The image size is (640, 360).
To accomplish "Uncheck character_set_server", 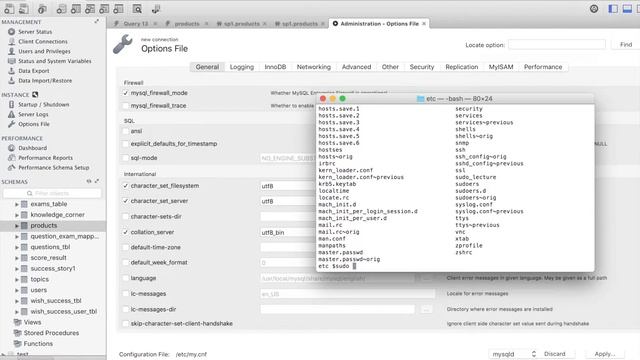I will tap(126, 201).
